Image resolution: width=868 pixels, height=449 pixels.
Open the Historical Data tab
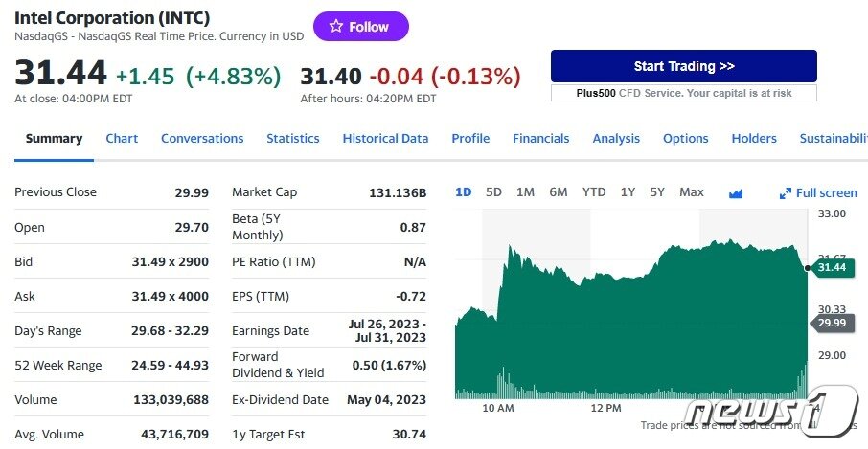pos(385,138)
